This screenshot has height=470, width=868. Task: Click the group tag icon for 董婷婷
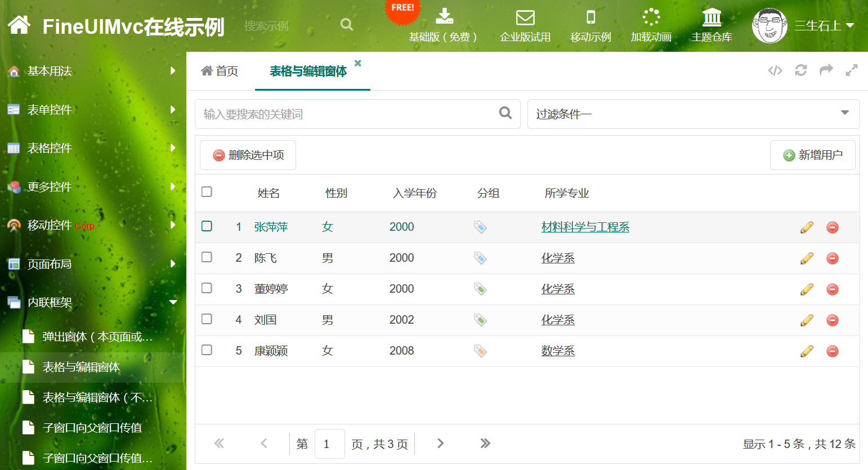coord(480,289)
